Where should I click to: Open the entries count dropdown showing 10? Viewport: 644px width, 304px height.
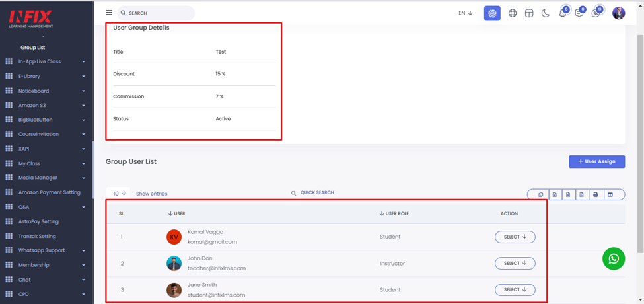click(x=120, y=194)
